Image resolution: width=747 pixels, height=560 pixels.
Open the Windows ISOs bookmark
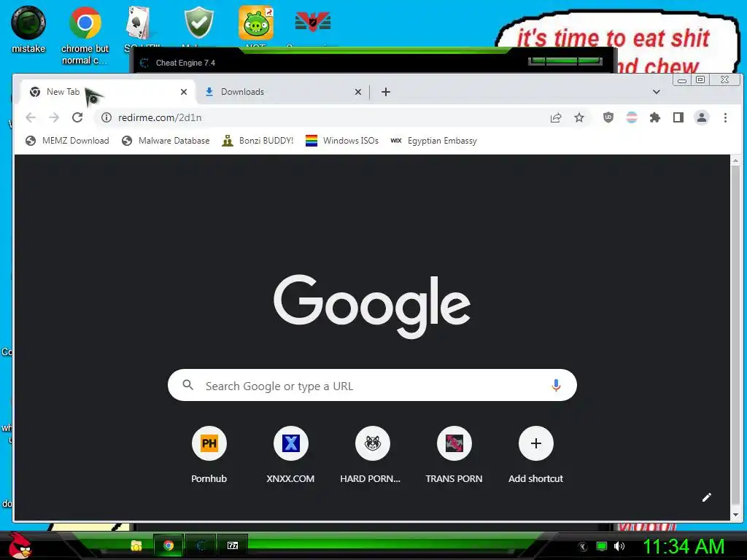tap(342, 141)
